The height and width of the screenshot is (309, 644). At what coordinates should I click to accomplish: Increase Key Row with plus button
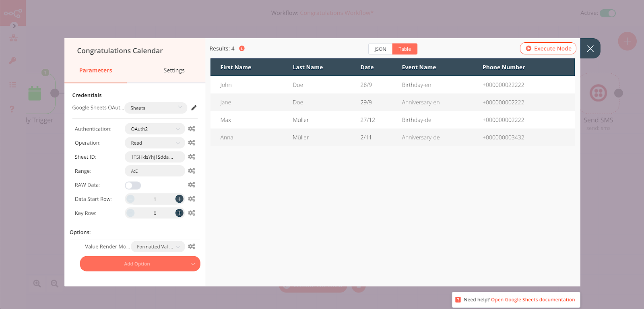tap(180, 213)
